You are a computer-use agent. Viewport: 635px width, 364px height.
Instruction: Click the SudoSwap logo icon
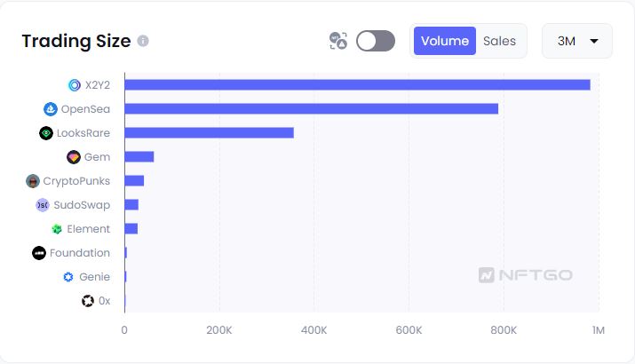[43, 205]
